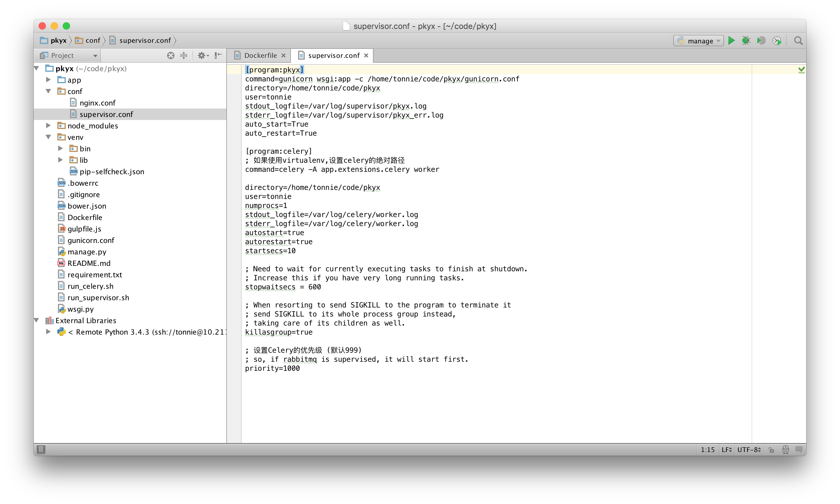Switch to the Dockerfile editor tab
Viewport: 840px width, 504px height.
click(x=260, y=55)
